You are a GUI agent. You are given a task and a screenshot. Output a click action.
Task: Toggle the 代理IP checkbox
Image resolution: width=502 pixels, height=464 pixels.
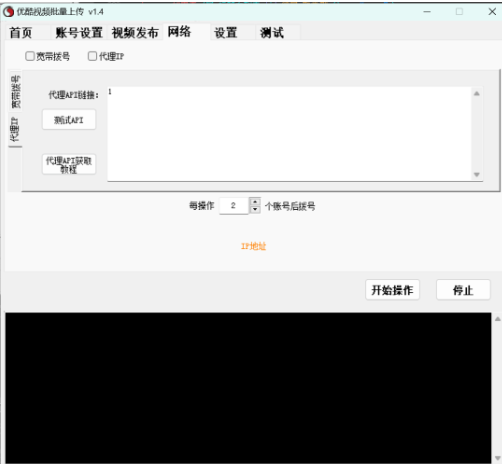pos(92,56)
